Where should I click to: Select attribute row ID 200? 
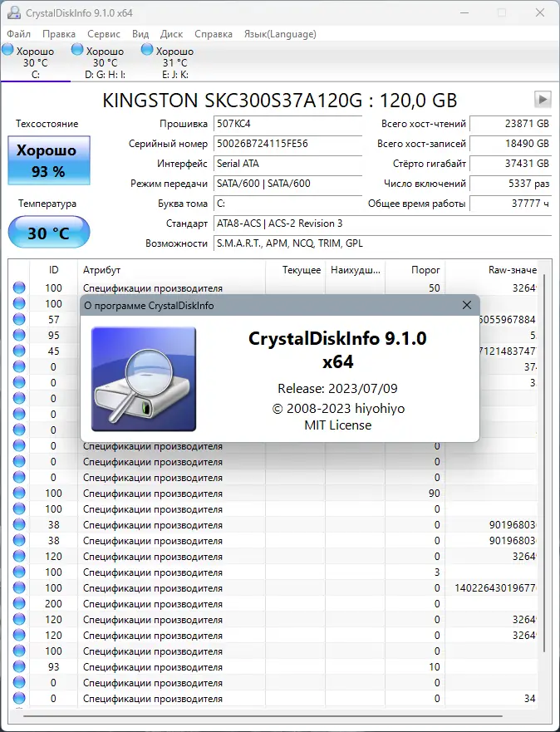coord(273,603)
